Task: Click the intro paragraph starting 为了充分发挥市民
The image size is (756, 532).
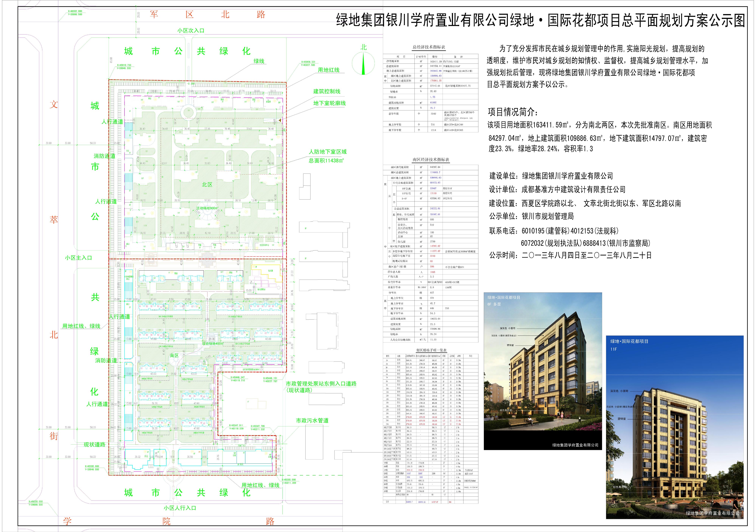Action: click(597, 67)
